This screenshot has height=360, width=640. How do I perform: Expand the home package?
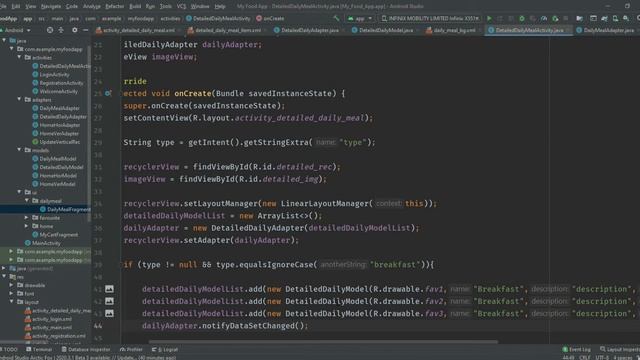click(27, 226)
